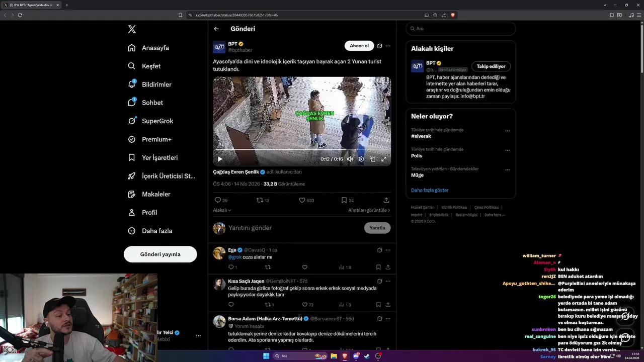This screenshot has height=362, width=644.
Task: Open more options for Müge trend
Action: click(x=508, y=170)
